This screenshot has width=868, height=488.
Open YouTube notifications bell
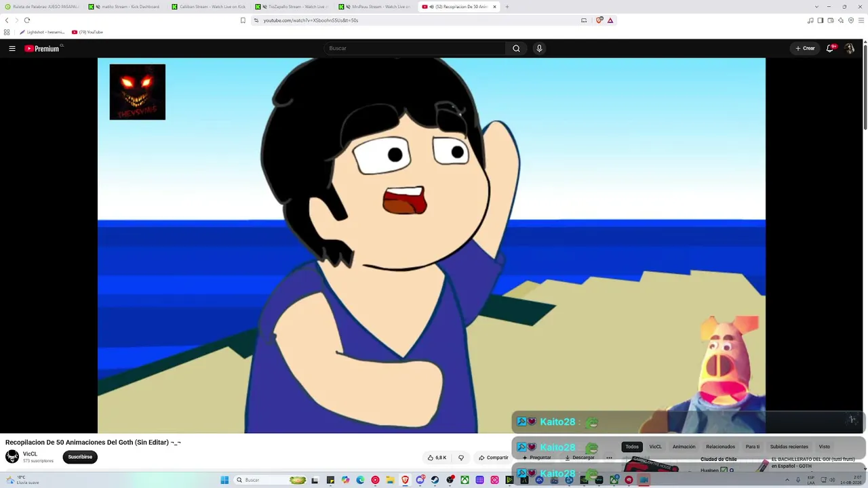830,48
